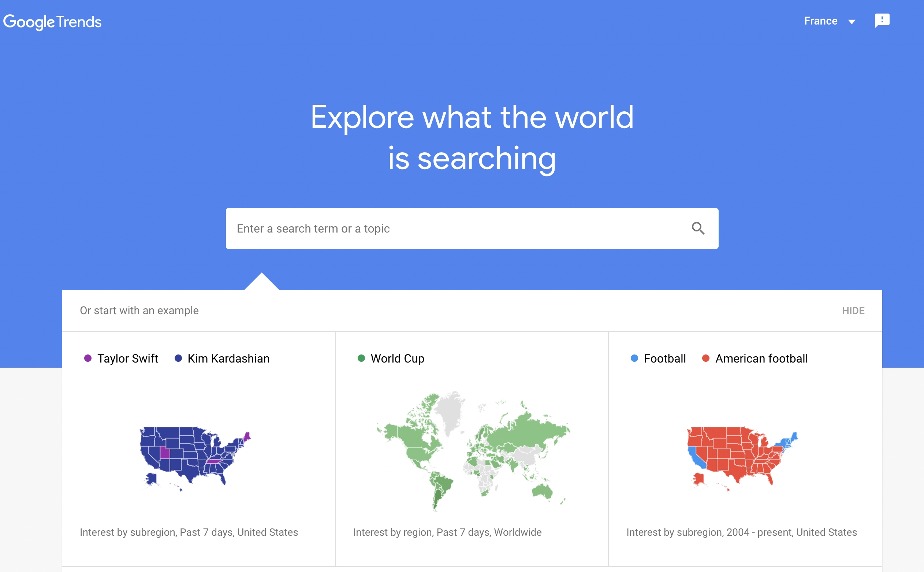The image size is (924, 572).
Task: Click the purple Taylor Swift dot
Action: pos(88,358)
